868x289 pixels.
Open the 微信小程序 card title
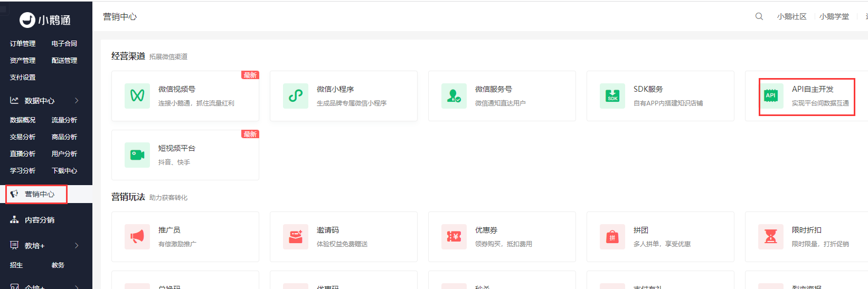point(335,89)
